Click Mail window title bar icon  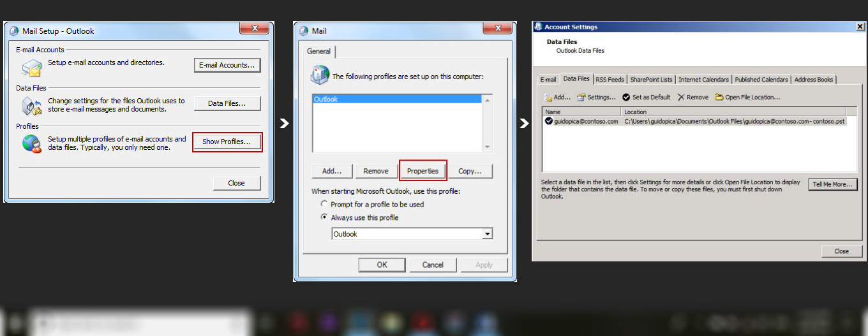pyautogui.click(x=303, y=31)
